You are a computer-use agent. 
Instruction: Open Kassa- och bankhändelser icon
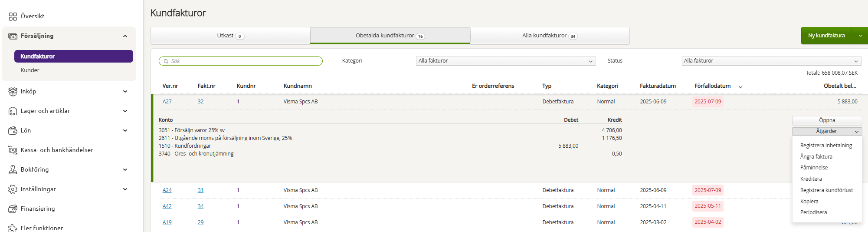tap(13, 150)
